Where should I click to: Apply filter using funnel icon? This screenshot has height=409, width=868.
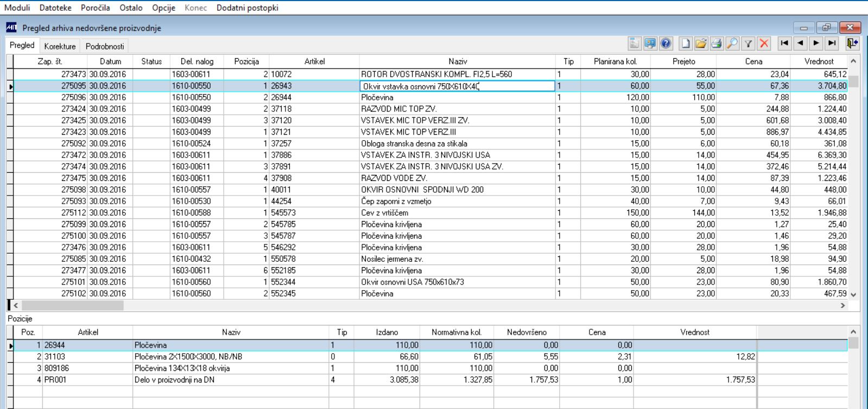[748, 43]
